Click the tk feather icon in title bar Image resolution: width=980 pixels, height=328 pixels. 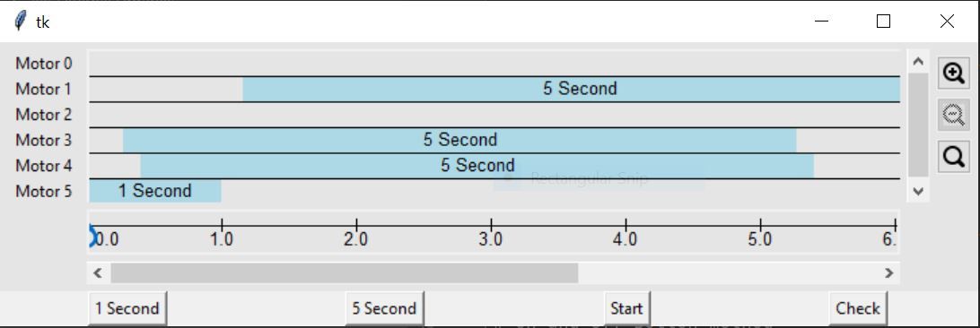coord(20,22)
